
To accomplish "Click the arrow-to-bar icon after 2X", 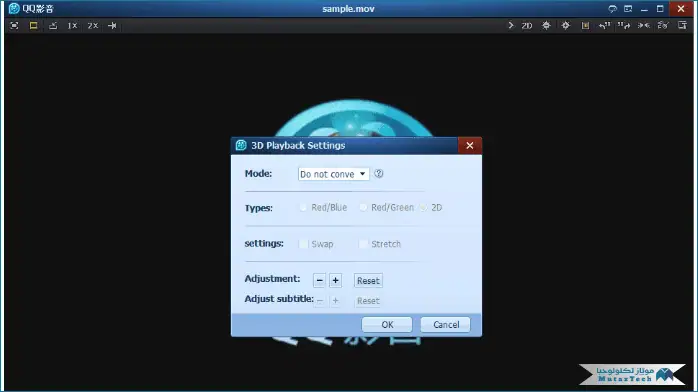I will tap(112, 25).
